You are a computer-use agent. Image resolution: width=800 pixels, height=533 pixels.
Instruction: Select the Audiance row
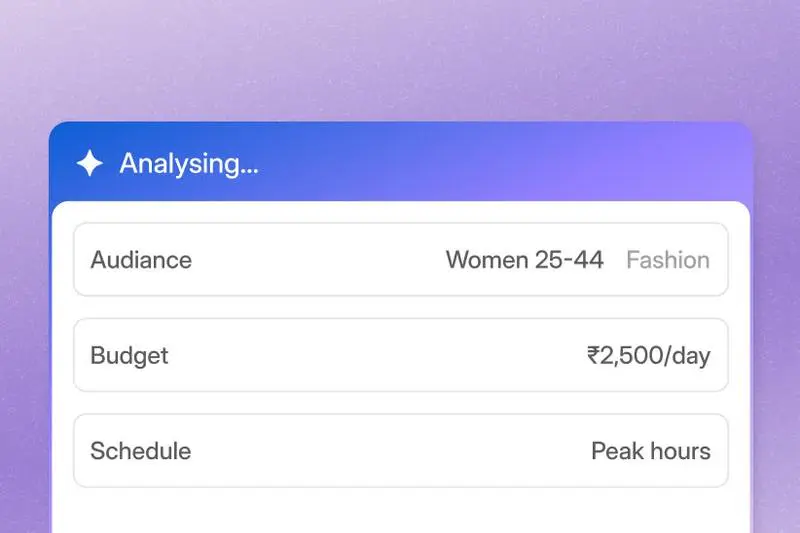(401, 260)
